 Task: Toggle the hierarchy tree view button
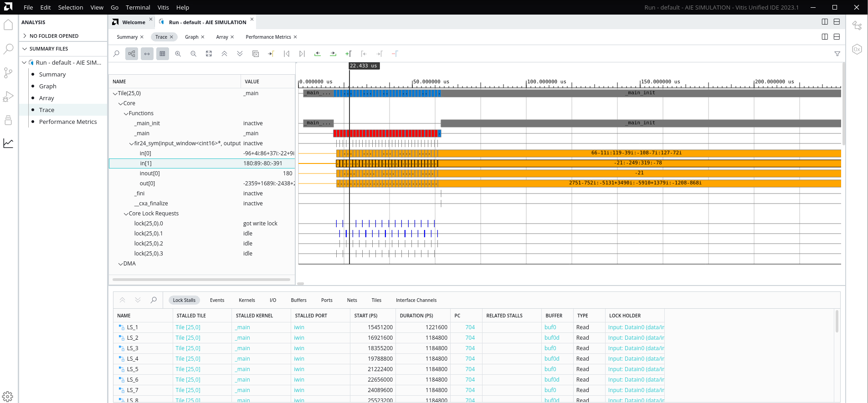(132, 54)
